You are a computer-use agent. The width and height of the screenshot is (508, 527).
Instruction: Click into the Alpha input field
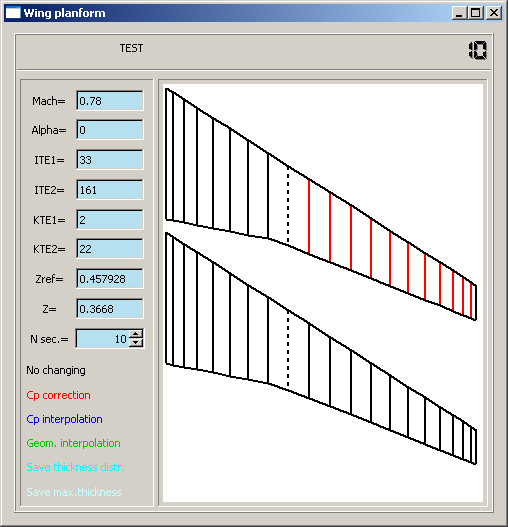coord(110,129)
